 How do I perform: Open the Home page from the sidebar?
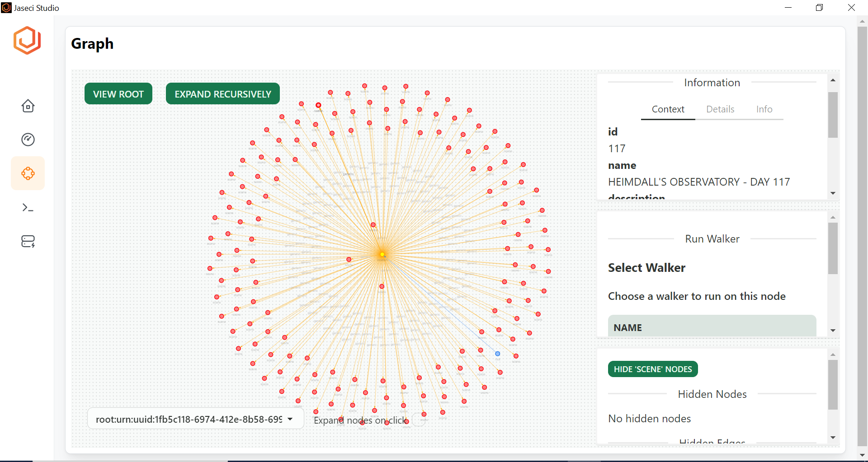point(28,106)
